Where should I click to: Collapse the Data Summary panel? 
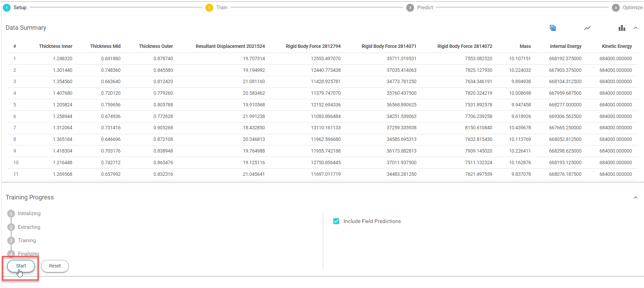pyautogui.click(x=635, y=28)
